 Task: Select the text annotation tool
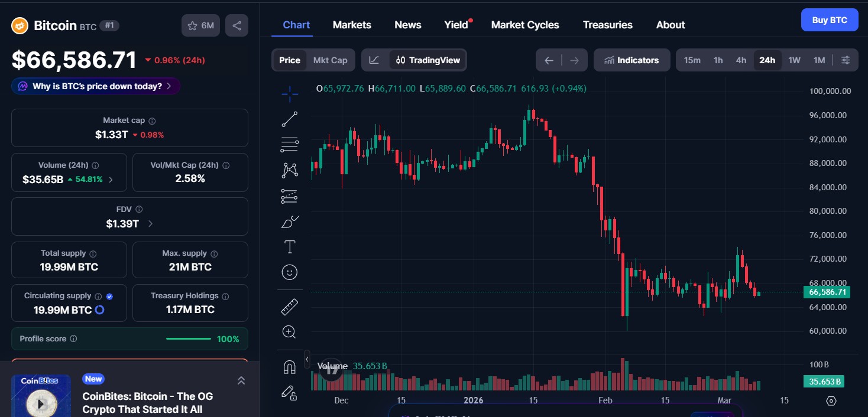click(x=289, y=246)
